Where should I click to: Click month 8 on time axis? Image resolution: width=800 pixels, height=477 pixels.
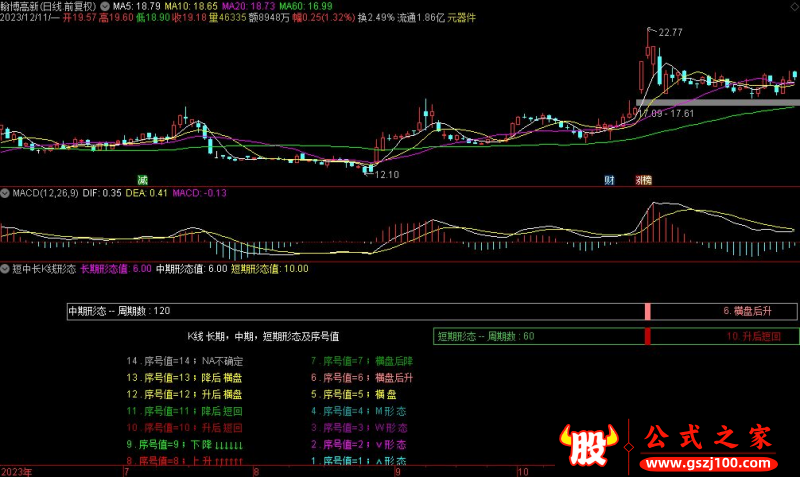256,472
